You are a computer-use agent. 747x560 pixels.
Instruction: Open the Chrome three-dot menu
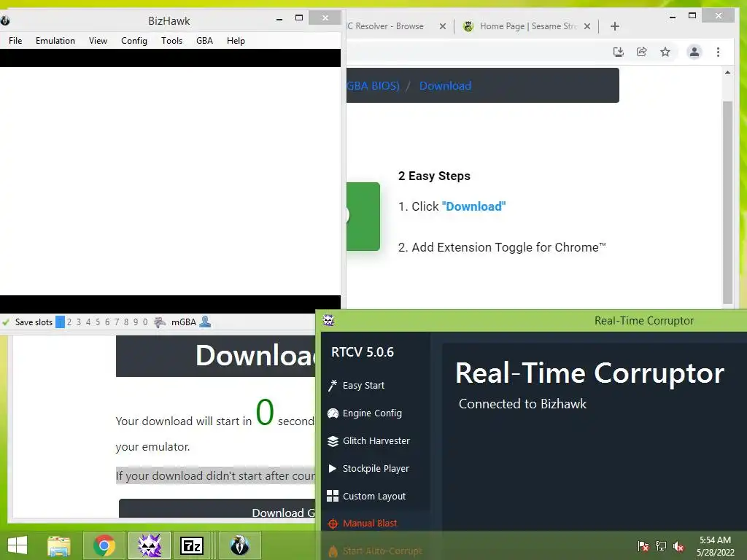[x=718, y=52]
